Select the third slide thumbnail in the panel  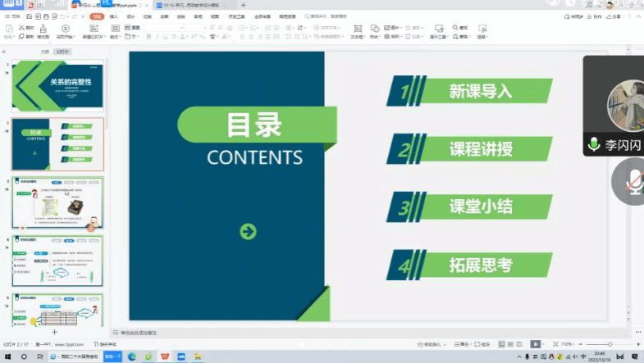[57, 204]
